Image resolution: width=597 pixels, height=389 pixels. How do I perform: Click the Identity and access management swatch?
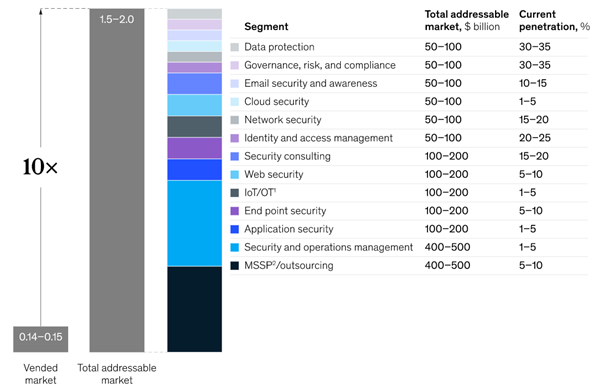click(x=235, y=138)
